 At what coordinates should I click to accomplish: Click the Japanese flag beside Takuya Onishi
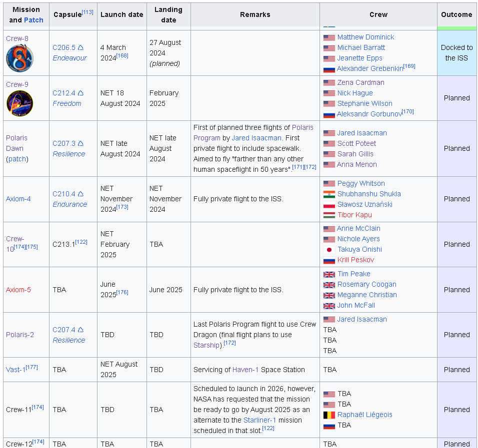tap(329, 250)
